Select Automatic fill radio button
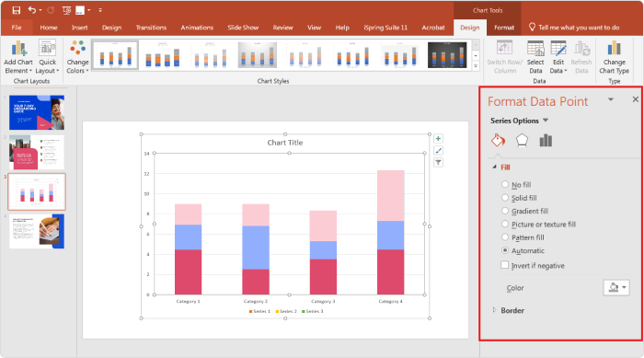644x358 pixels. click(505, 250)
